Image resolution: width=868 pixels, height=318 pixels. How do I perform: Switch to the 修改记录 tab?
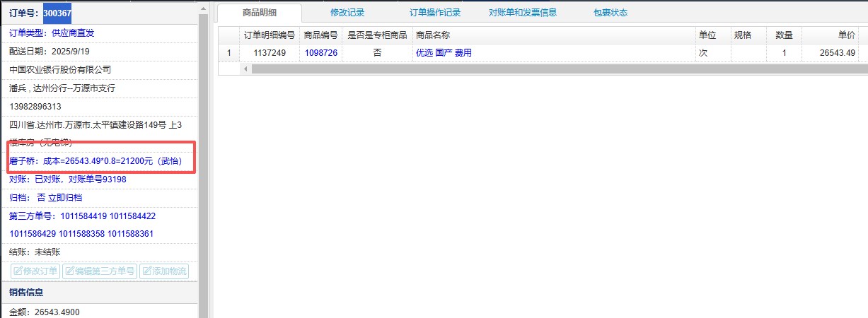pos(347,13)
